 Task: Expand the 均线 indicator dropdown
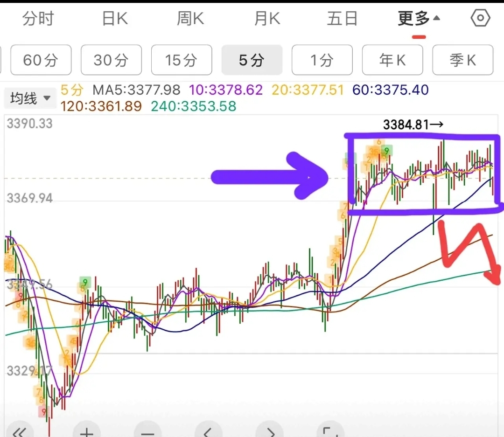(x=29, y=98)
